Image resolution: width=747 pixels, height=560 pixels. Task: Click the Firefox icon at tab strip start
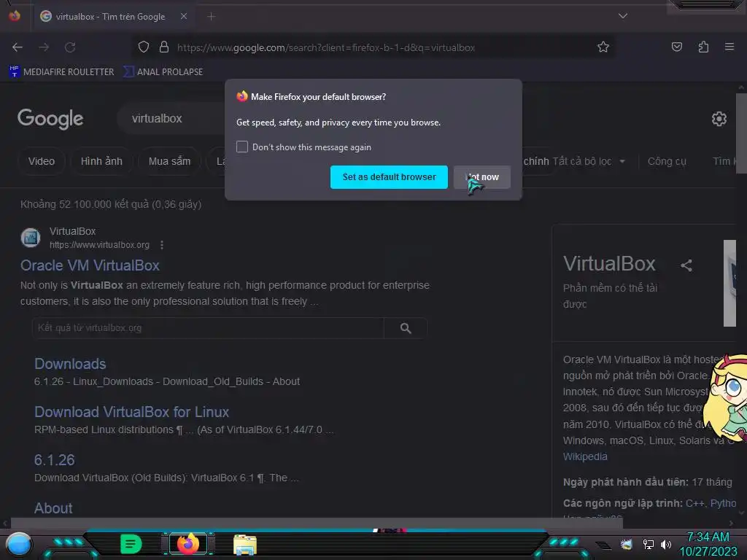[x=15, y=16]
